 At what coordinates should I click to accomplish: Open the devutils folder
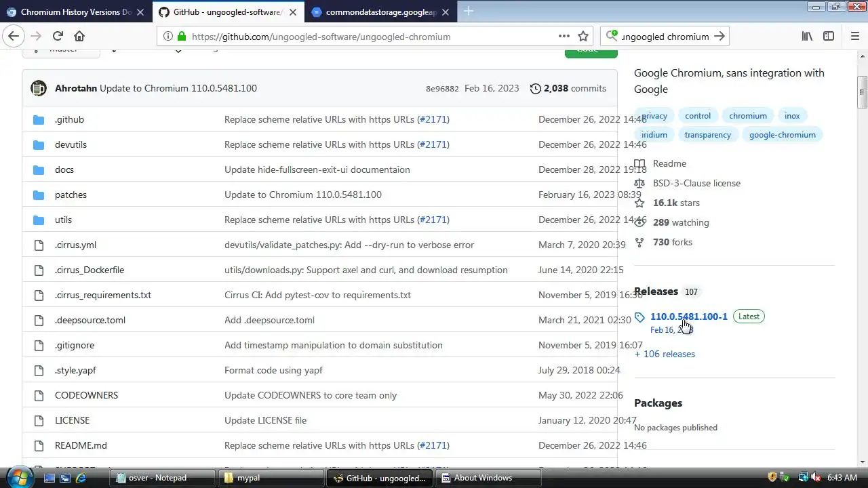tap(71, 145)
